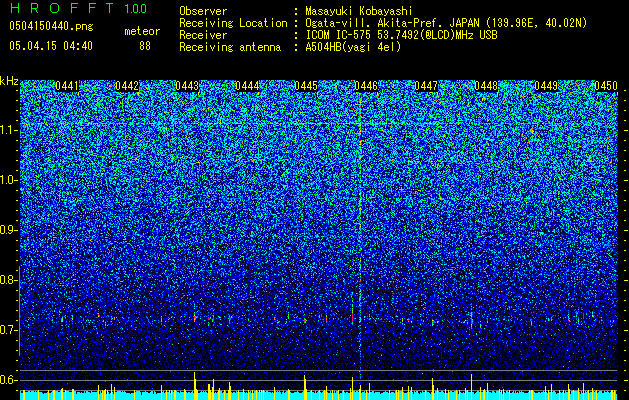
Task: Click the 0441 time marker
Action: pyautogui.click(x=67, y=86)
